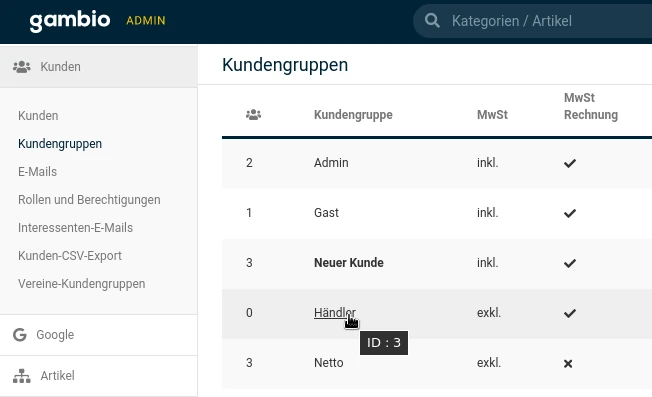This screenshot has height=397, width=652.
Task: Open the E-Mails menu item
Action: [x=37, y=172]
